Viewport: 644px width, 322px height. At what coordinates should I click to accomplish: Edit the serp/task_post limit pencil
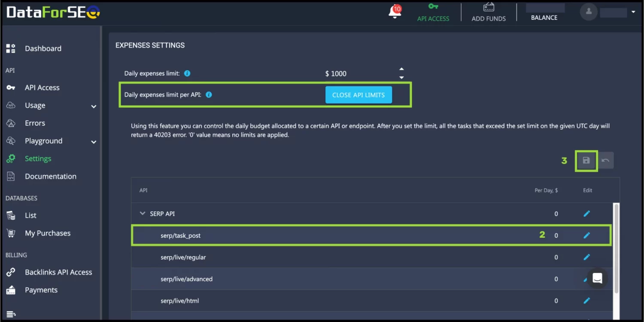coord(586,235)
